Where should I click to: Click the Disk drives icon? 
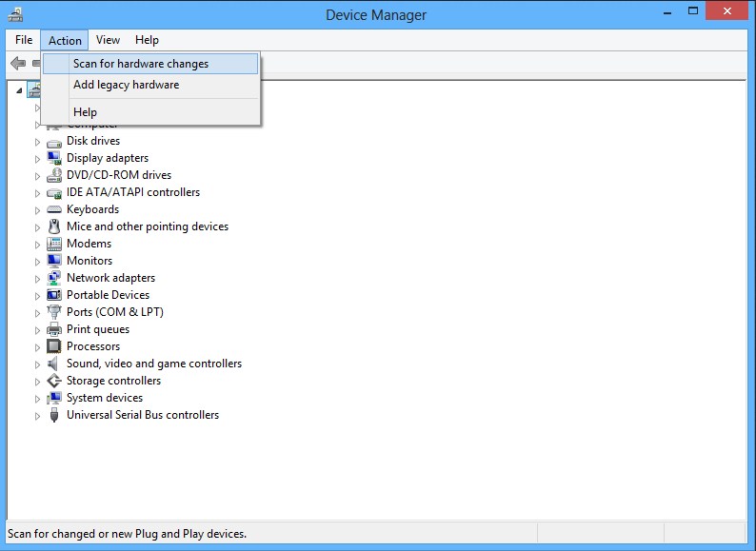coord(54,143)
